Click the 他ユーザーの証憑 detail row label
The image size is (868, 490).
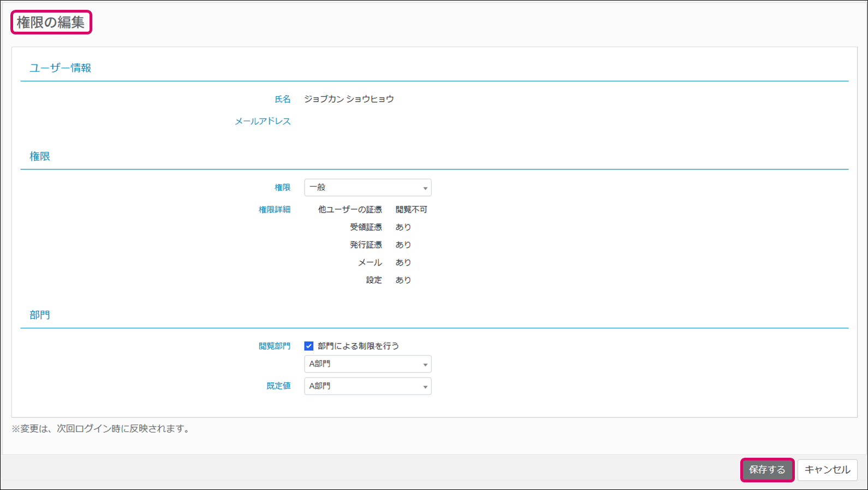350,210
